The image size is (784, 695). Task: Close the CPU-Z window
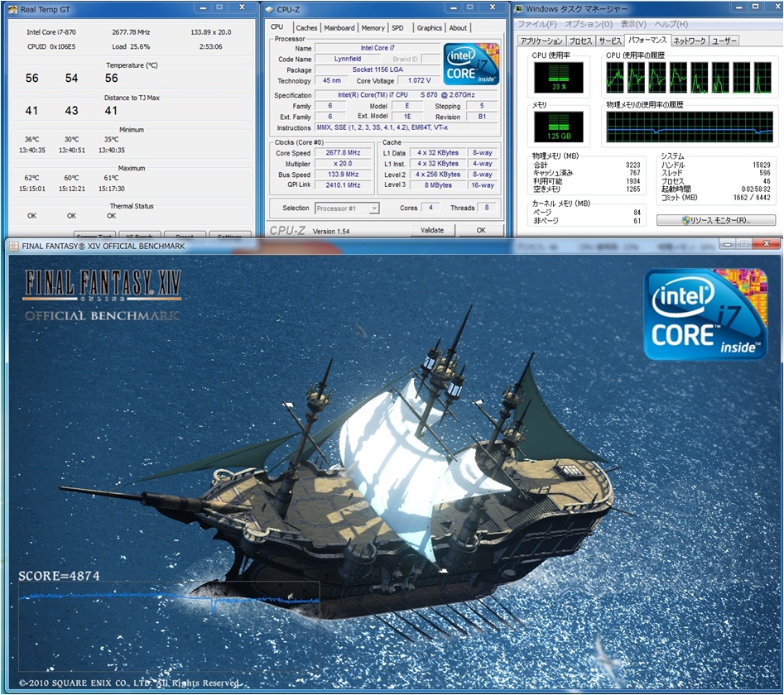click(x=493, y=7)
